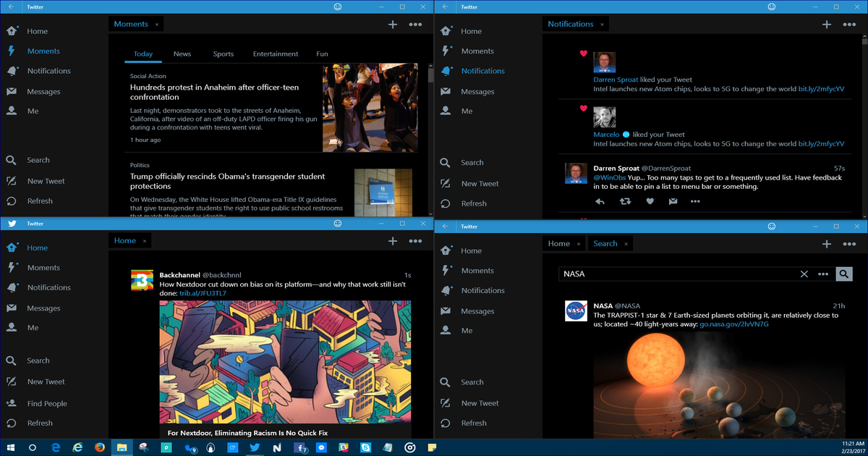Screen dimensions: 868x456
Task: Retweet Darren Sproat's tweet
Action: click(x=624, y=201)
